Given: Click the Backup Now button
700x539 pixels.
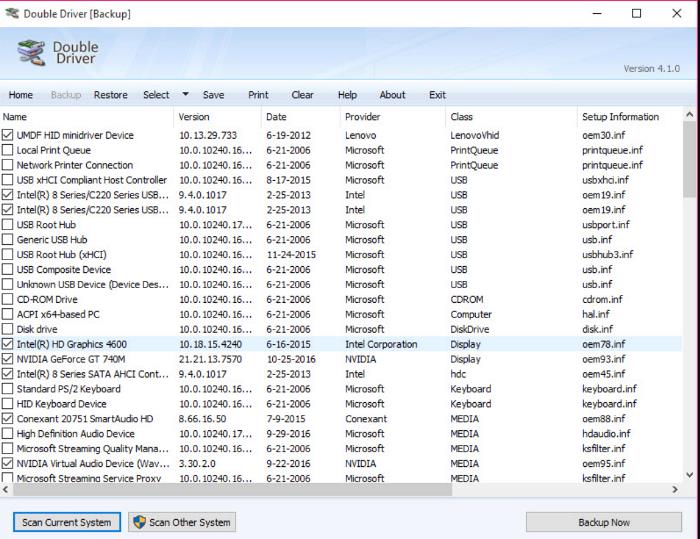Looking at the screenshot, I should (604, 522).
